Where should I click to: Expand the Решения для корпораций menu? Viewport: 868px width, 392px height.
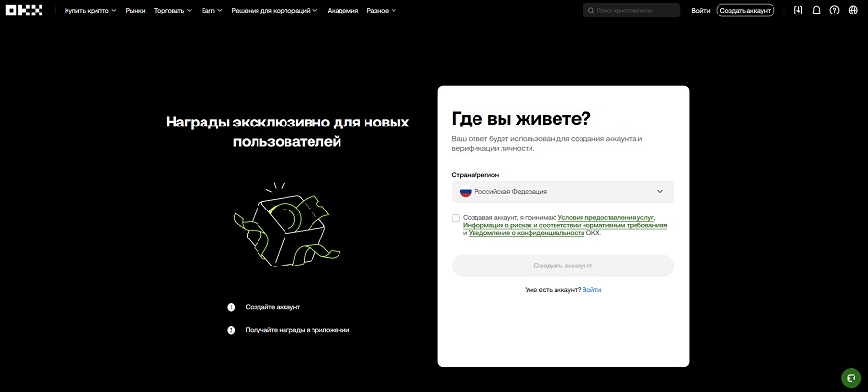[276, 11]
